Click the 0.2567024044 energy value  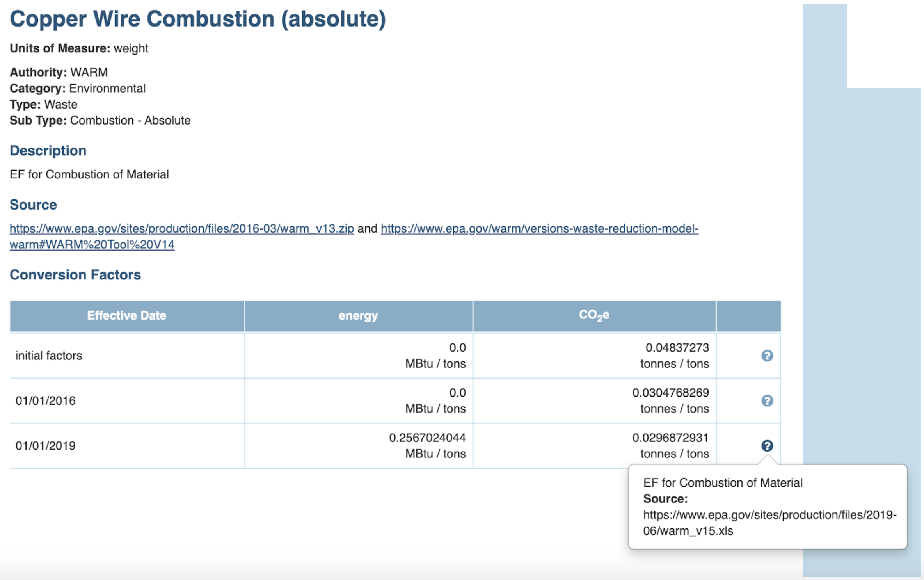click(x=427, y=438)
